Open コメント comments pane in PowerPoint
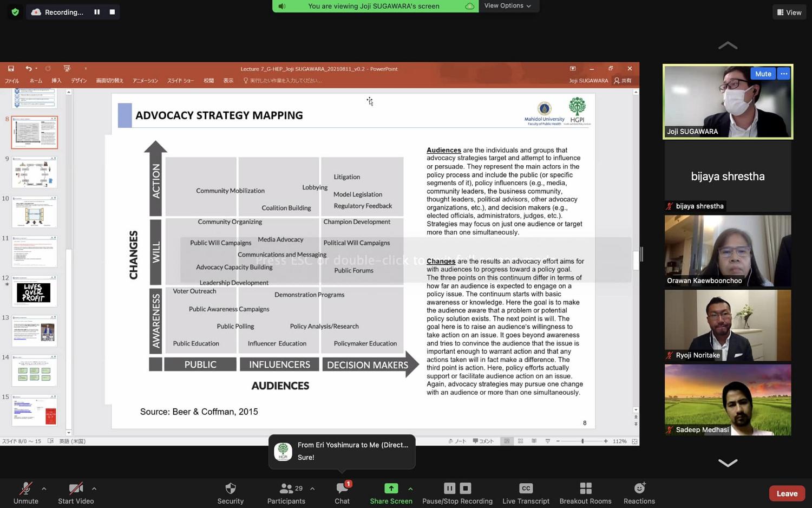Viewport: 812px width, 508px height. [x=483, y=441]
